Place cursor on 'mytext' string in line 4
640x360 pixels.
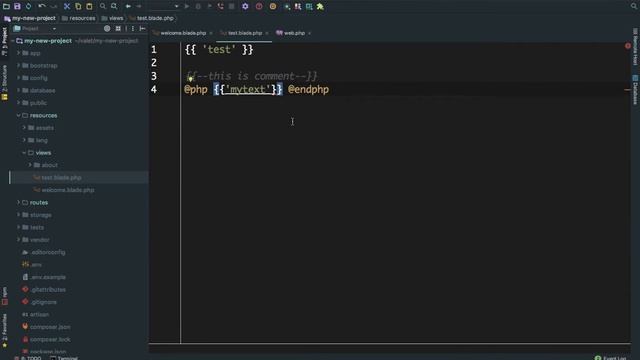tap(248, 89)
